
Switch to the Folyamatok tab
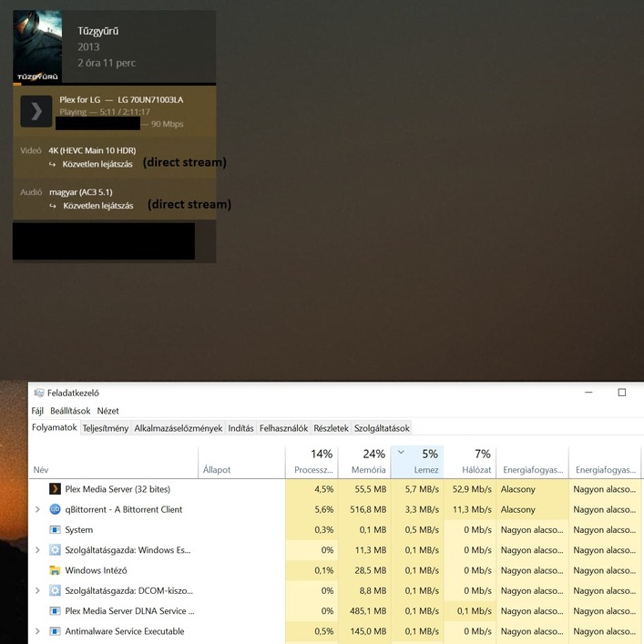pos(55,427)
